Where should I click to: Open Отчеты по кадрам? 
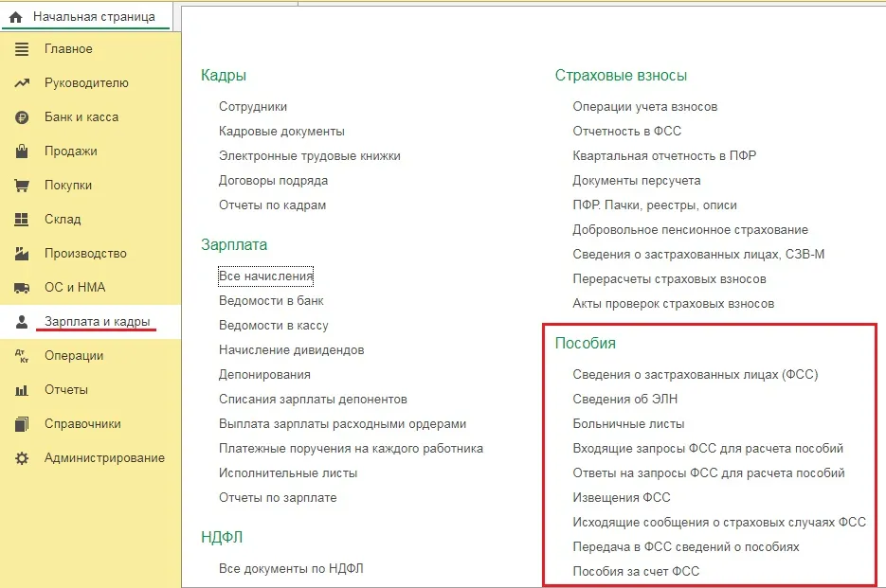click(272, 205)
